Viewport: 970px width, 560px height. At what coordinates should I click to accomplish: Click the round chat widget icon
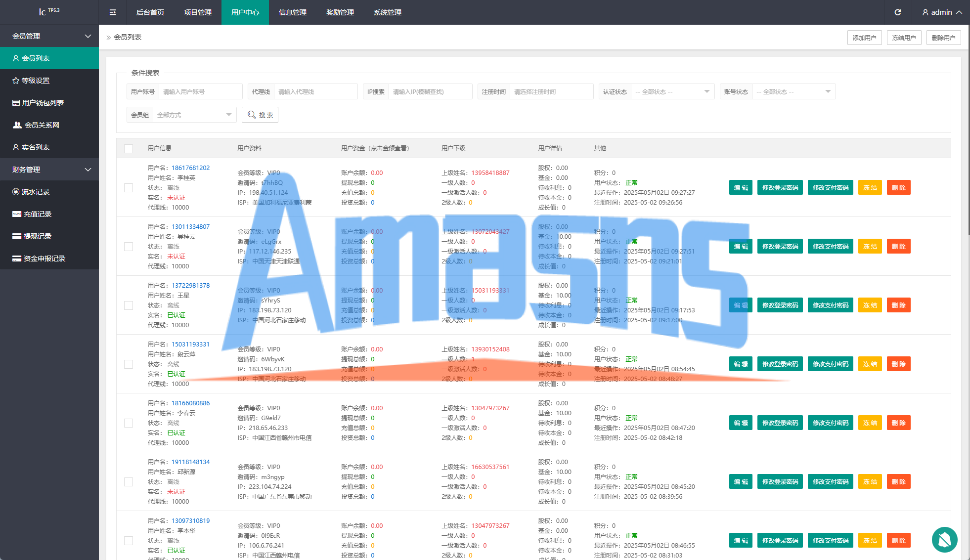point(944,539)
